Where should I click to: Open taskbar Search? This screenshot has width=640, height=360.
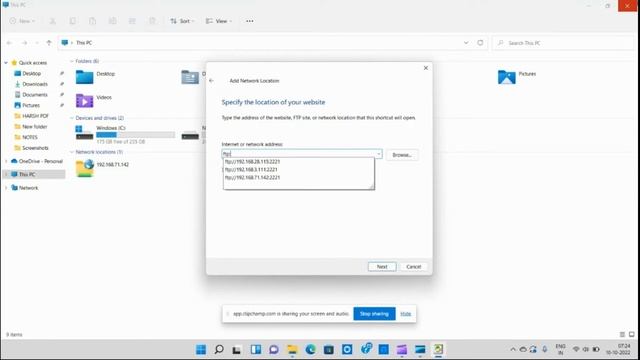[219, 349]
